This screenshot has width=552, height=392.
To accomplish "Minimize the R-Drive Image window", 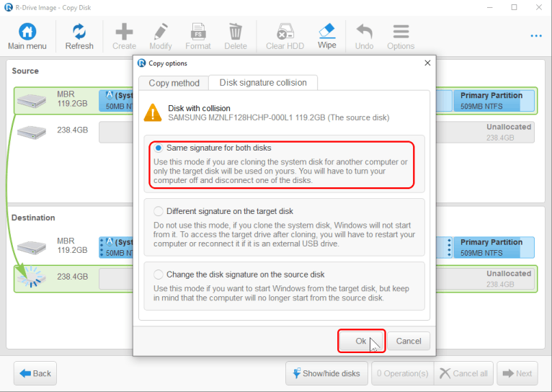I will [x=490, y=7].
